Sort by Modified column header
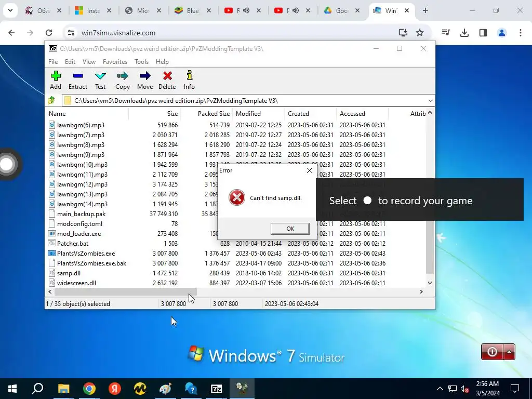Viewport: 532px width, 399px height. click(248, 114)
